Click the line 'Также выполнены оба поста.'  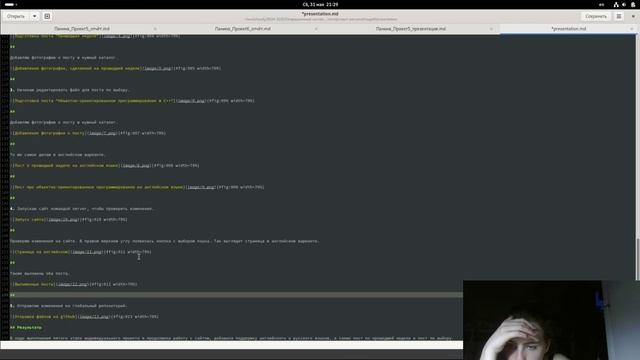[x=40, y=273]
